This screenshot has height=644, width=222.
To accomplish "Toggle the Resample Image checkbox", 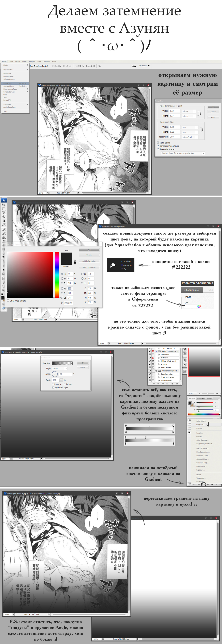I will 158,149.
